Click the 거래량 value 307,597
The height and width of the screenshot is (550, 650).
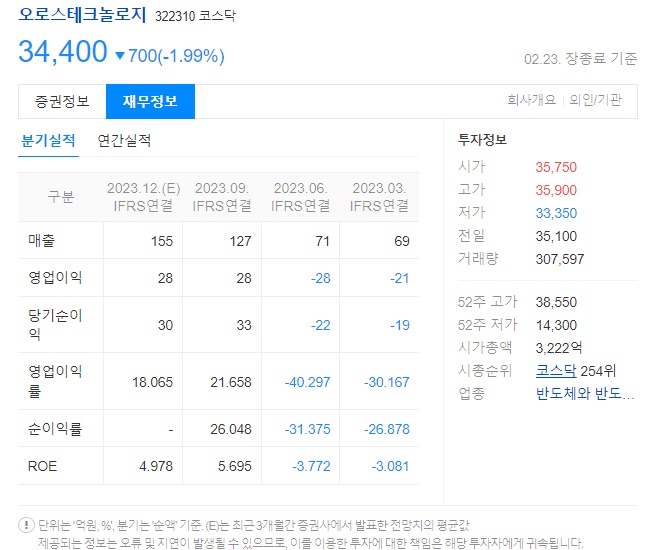(560, 259)
